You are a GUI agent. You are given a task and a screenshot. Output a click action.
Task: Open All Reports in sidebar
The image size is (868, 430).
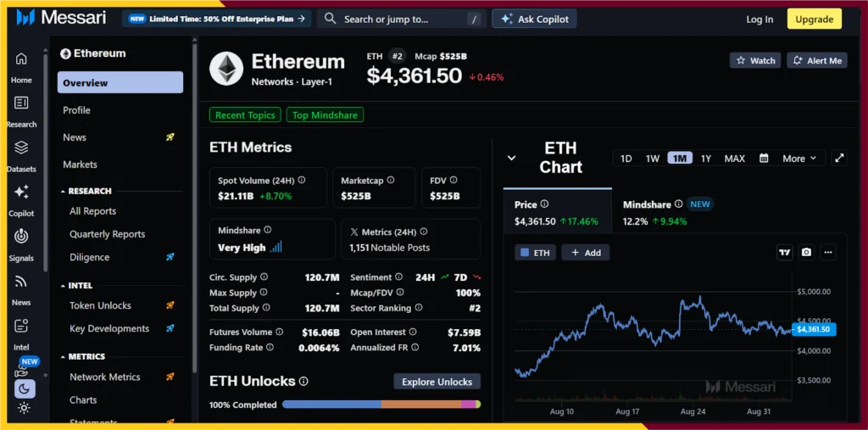(x=92, y=211)
